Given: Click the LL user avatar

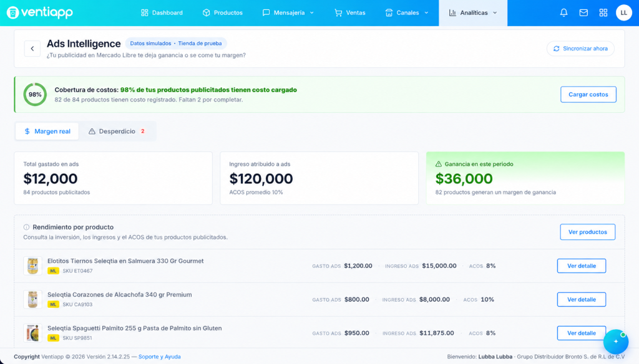Looking at the screenshot, I should (x=623, y=12).
